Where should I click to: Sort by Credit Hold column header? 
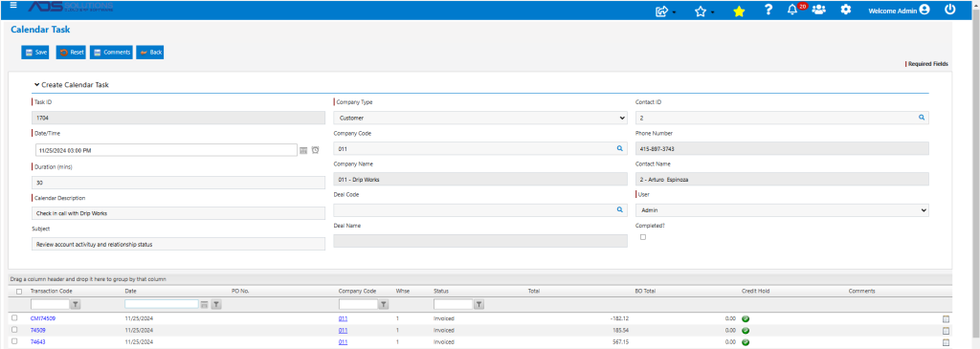(x=755, y=291)
